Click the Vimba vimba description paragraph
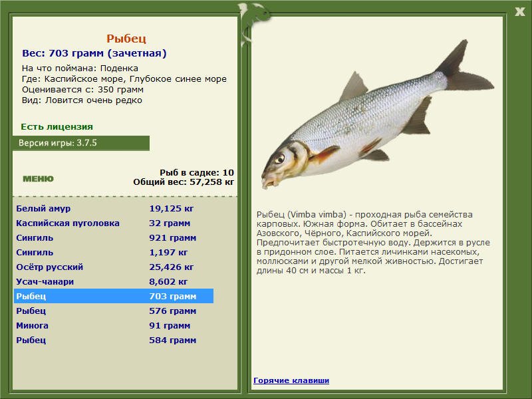This screenshot has width=532, height=399. pos(373,243)
